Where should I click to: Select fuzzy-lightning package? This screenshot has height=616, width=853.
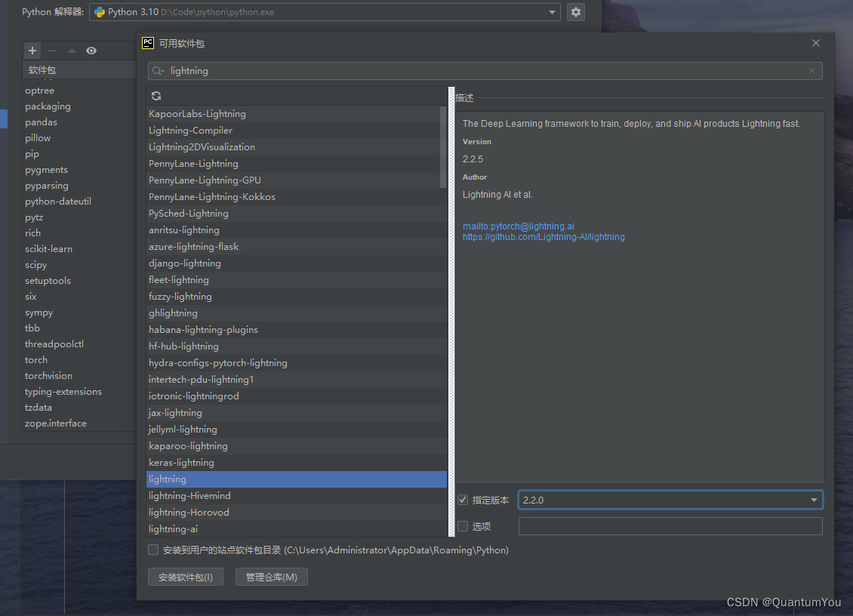coord(297,296)
